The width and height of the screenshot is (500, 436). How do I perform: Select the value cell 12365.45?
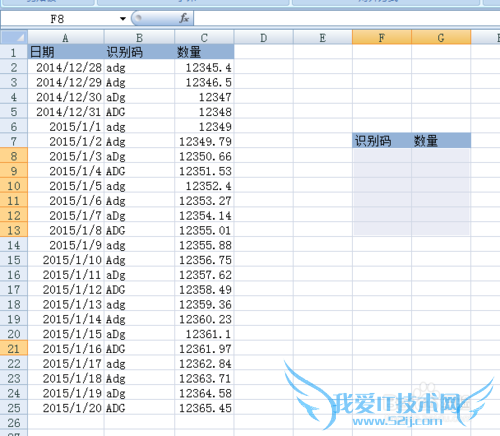[204, 408]
